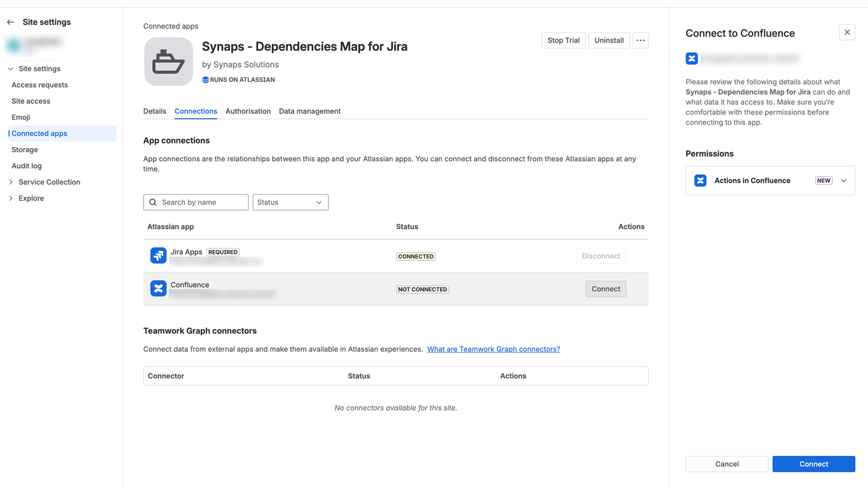Open the Storage page
Screen dimensions: 868x488
tap(25, 150)
